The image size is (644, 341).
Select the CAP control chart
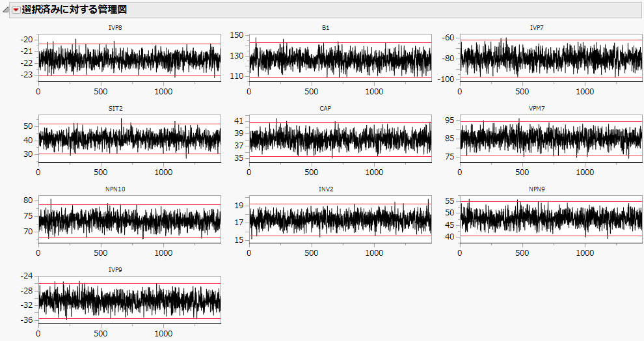(340, 139)
